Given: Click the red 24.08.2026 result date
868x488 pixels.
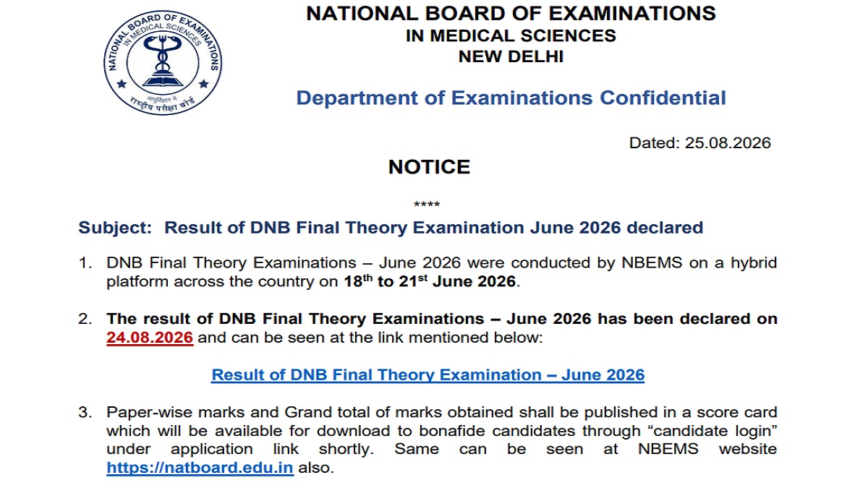Looking at the screenshot, I should (x=150, y=337).
